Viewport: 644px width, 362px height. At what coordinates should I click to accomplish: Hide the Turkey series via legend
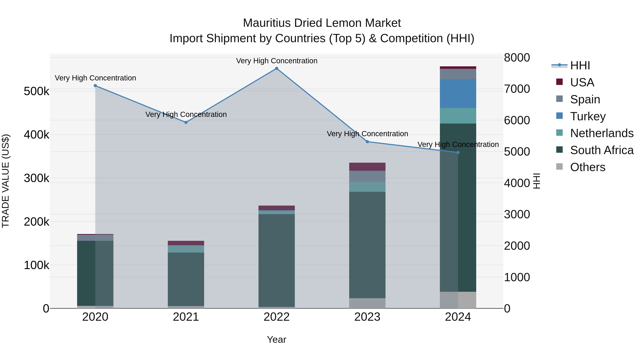point(581,116)
